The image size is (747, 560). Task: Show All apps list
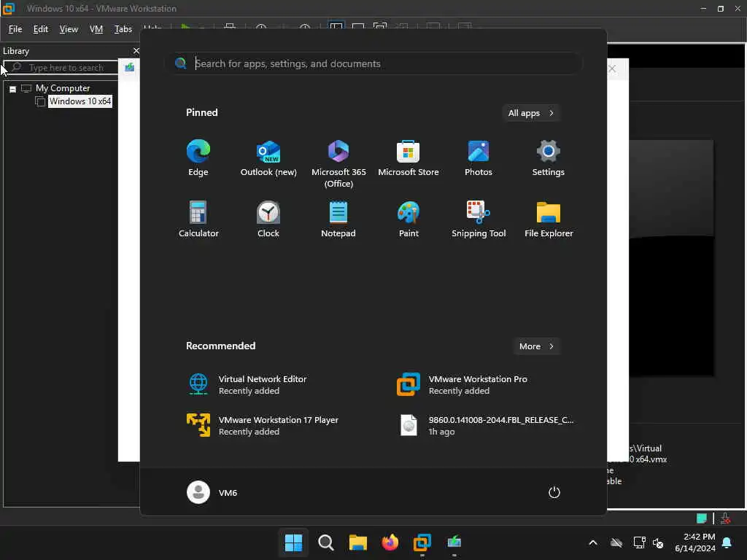531,113
